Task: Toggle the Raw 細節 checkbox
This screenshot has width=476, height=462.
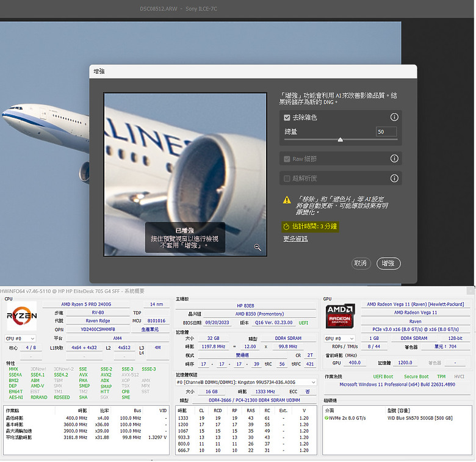Action: (287, 159)
